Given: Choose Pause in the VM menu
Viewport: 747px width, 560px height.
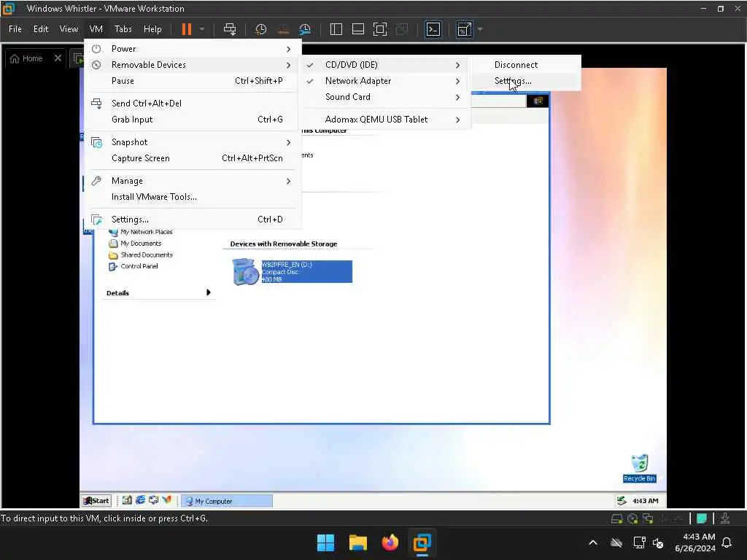Looking at the screenshot, I should (x=193, y=81).
